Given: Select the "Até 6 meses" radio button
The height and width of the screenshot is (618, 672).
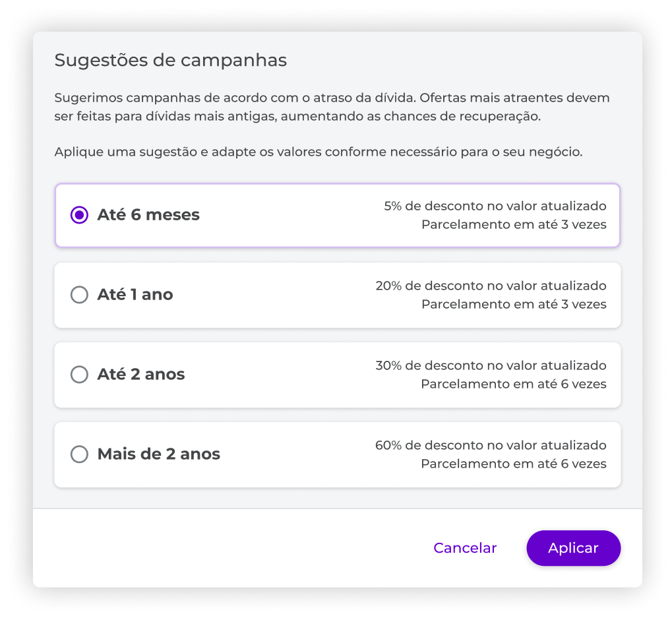Looking at the screenshot, I should (79, 215).
